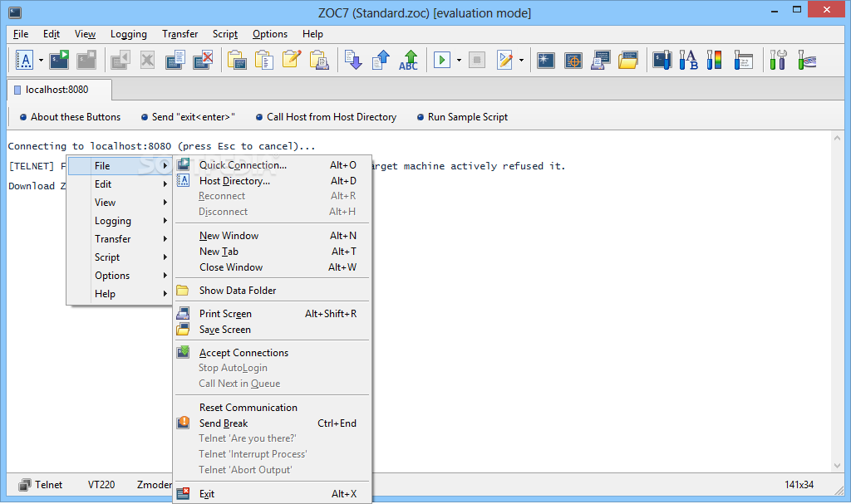The image size is (851, 504).
Task: Open the Edit menu in menu bar
Action: pyautogui.click(x=52, y=34)
